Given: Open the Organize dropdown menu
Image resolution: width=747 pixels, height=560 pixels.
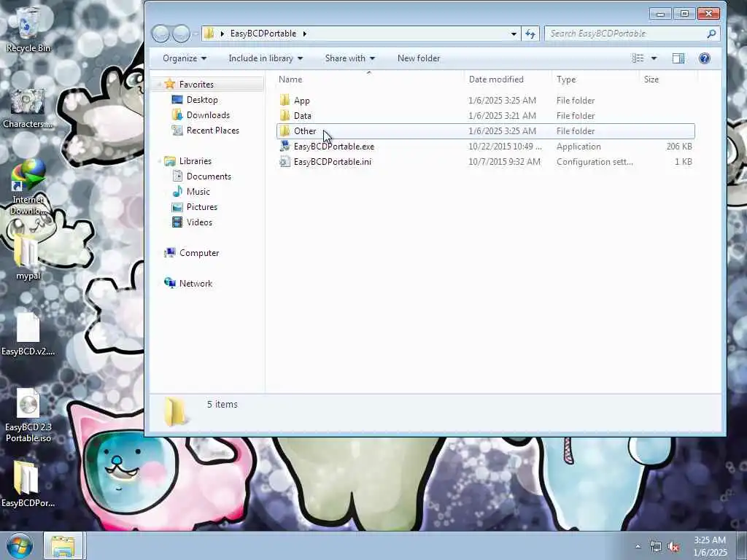Looking at the screenshot, I should tap(185, 58).
